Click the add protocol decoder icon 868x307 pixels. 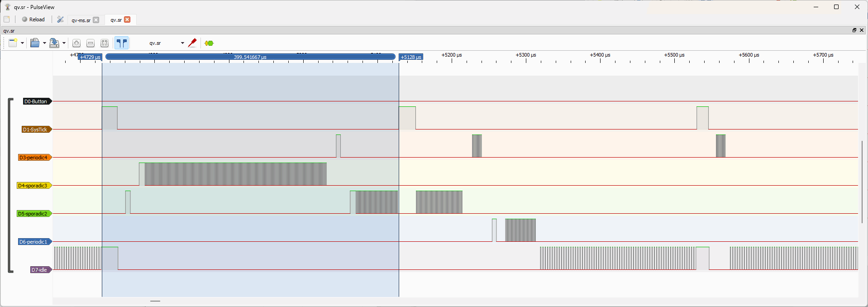[209, 43]
